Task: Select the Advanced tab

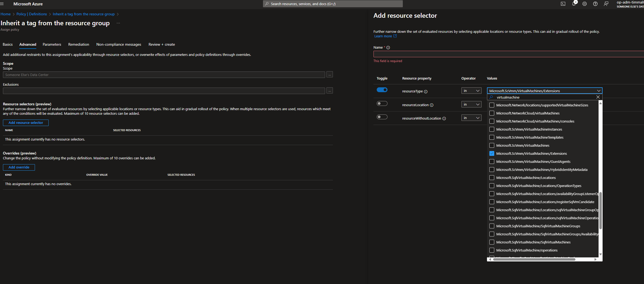Action: point(28,44)
